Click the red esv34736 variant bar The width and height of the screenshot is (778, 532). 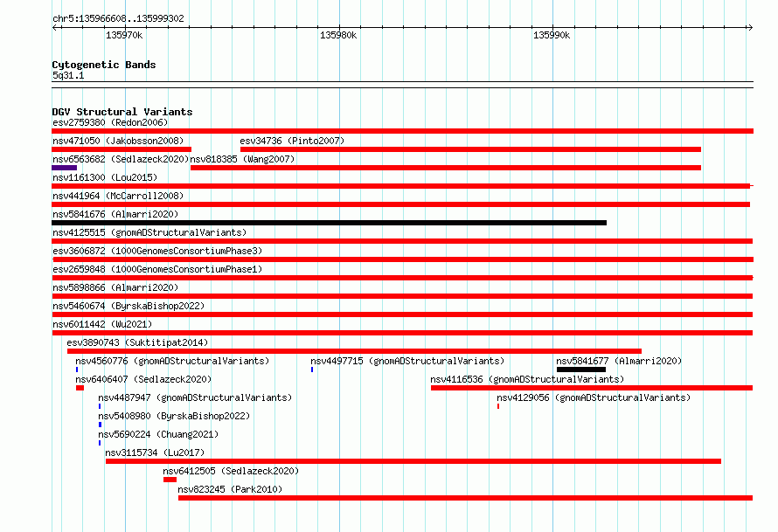[470, 149]
